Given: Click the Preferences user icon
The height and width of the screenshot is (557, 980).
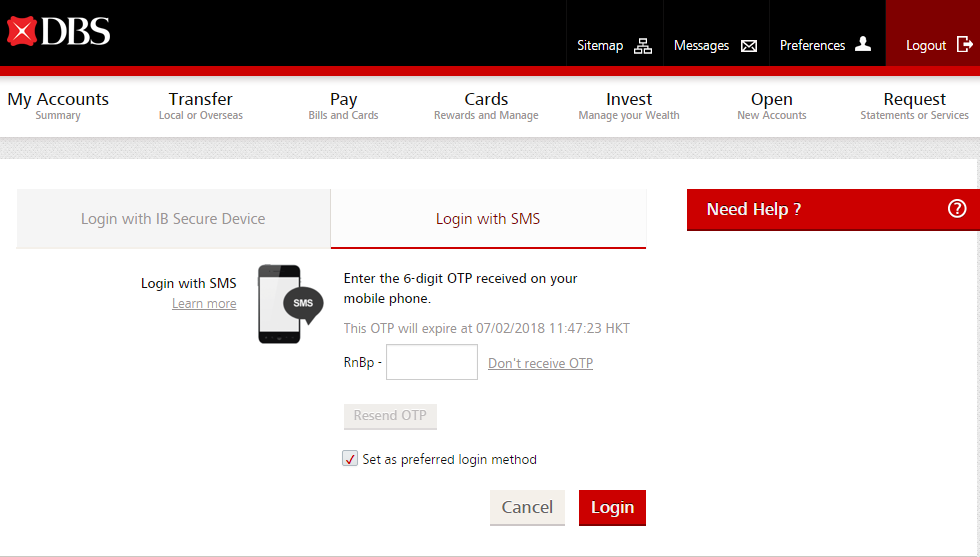Looking at the screenshot, I should point(863,45).
